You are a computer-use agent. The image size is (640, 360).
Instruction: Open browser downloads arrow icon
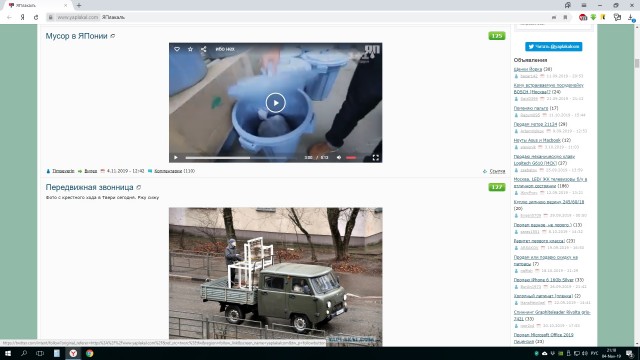click(631, 17)
